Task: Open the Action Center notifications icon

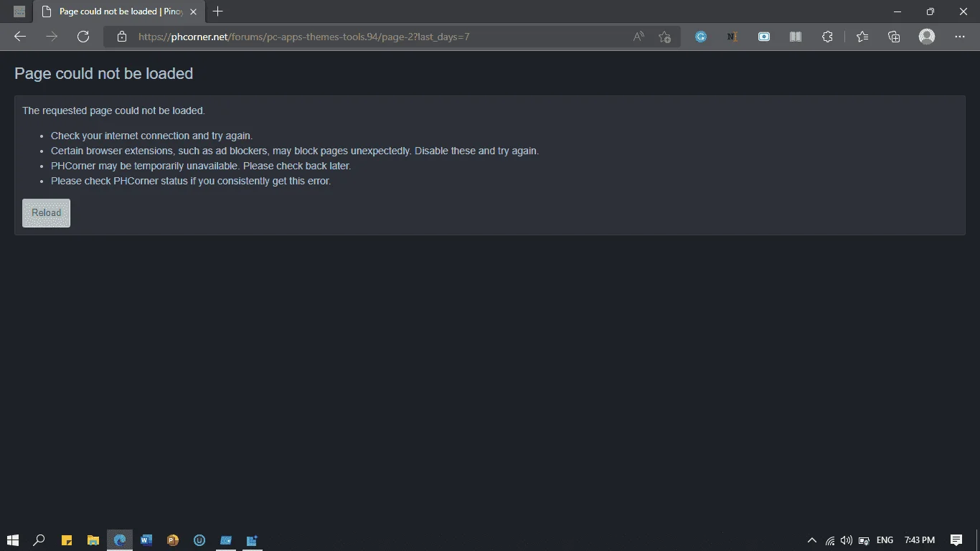Action: 956,540
